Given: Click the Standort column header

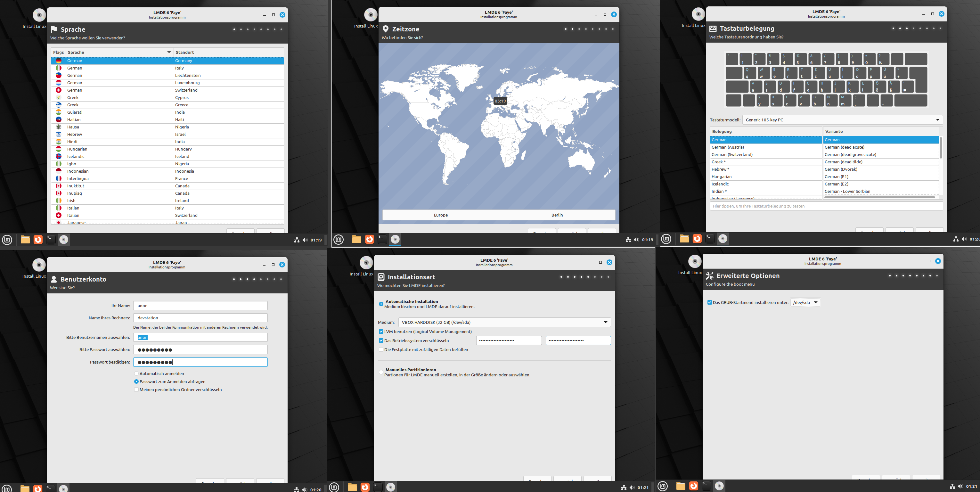Looking at the screenshot, I should pyautogui.click(x=229, y=52).
